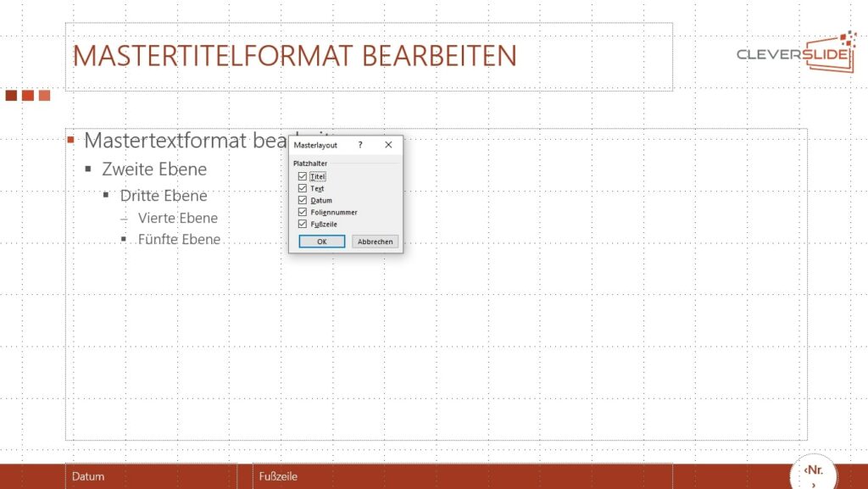The image size is (868, 489).
Task: Click the darkest red square left of title
Action: pyautogui.click(x=11, y=96)
